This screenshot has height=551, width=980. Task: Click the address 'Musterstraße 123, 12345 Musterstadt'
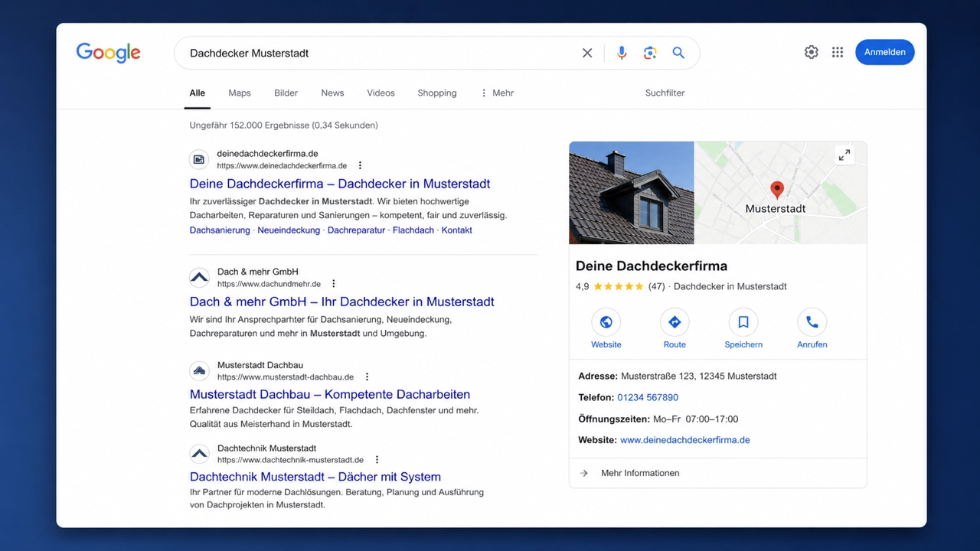[699, 376]
